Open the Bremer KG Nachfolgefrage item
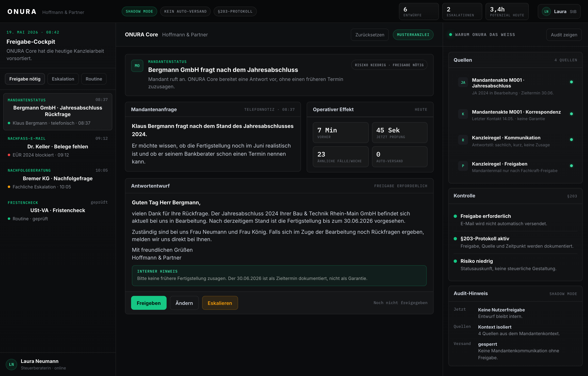 pos(58,178)
